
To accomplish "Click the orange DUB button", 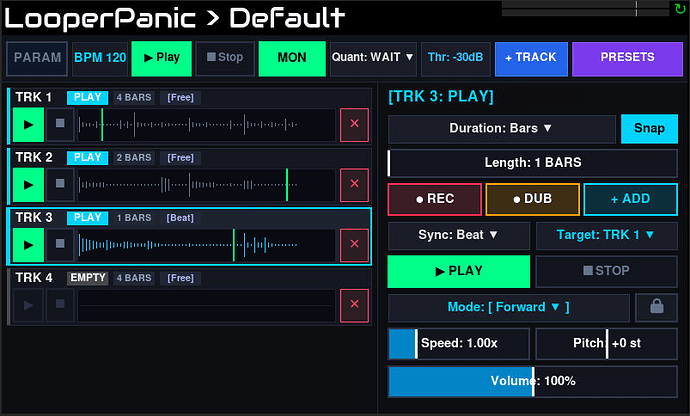I will [x=532, y=199].
